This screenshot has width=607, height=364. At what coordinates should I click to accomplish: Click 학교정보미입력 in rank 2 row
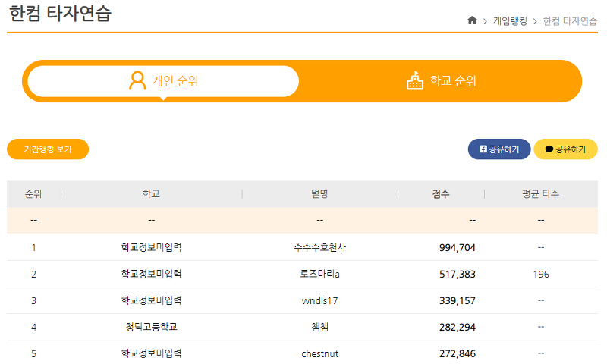tap(151, 274)
